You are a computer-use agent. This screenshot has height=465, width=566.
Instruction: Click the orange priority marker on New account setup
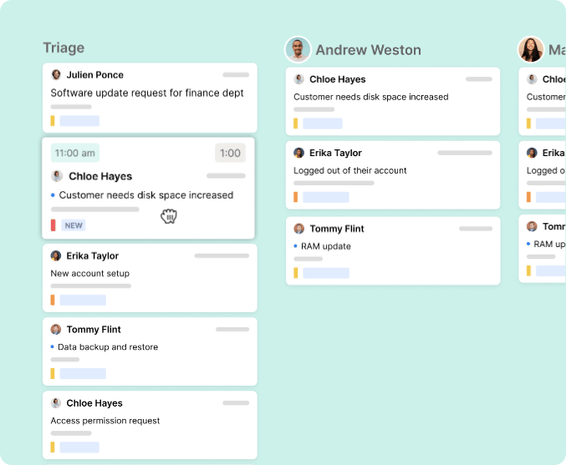(53, 300)
